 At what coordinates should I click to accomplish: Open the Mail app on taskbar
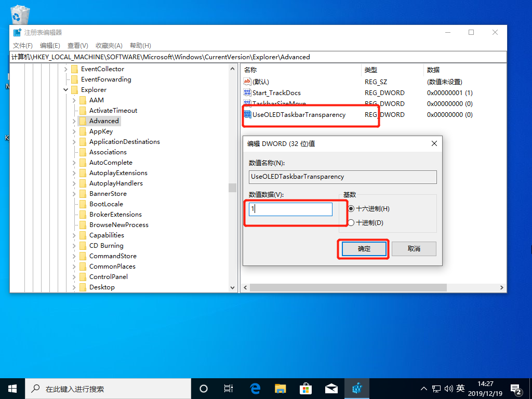click(331, 388)
